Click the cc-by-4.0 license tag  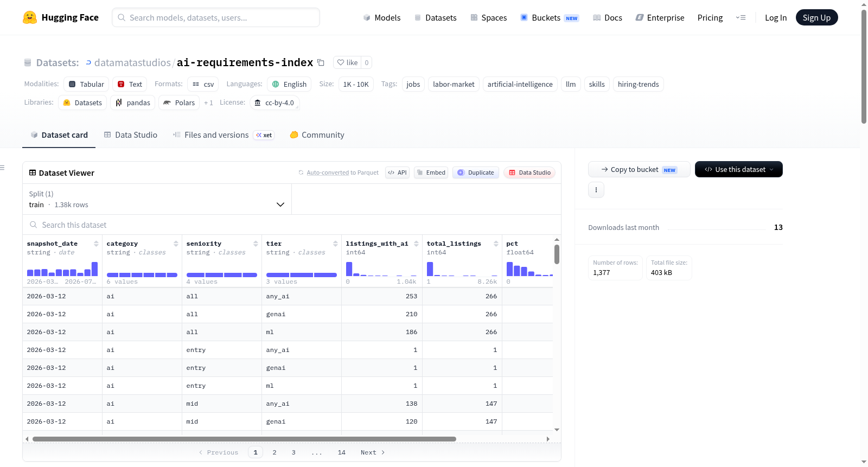click(x=275, y=103)
